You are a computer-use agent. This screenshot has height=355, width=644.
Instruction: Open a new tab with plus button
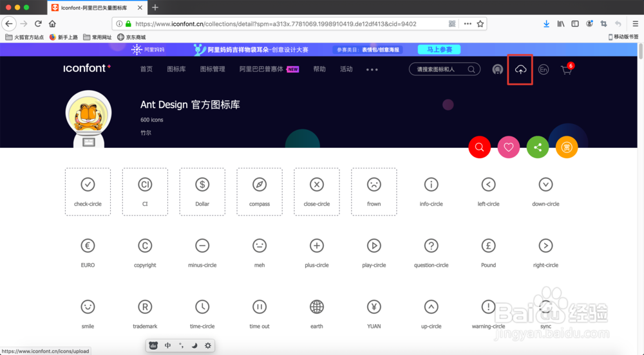point(155,7)
